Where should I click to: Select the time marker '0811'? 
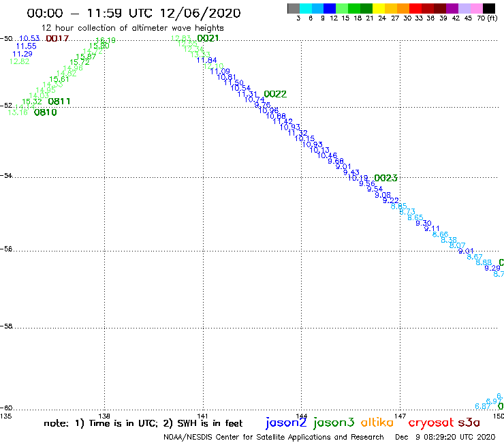[x=59, y=102]
